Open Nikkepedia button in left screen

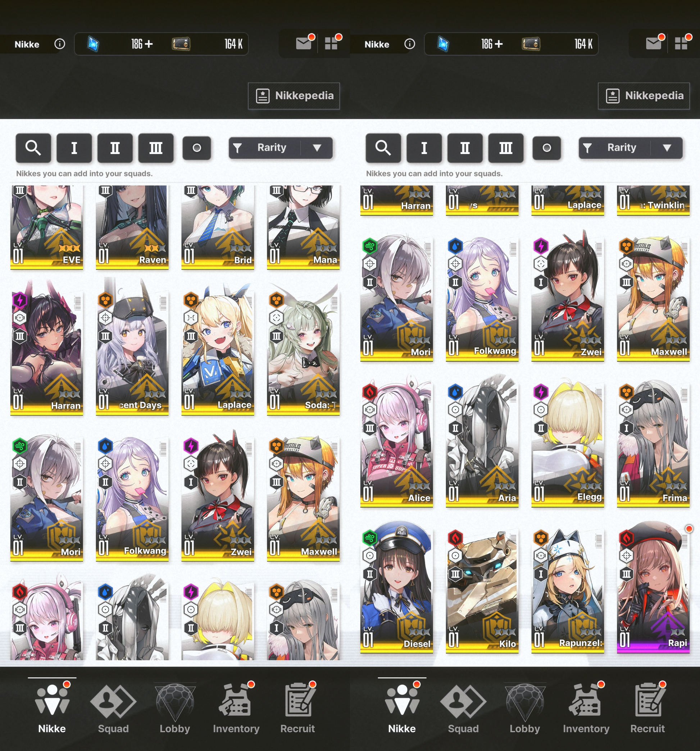pos(294,96)
